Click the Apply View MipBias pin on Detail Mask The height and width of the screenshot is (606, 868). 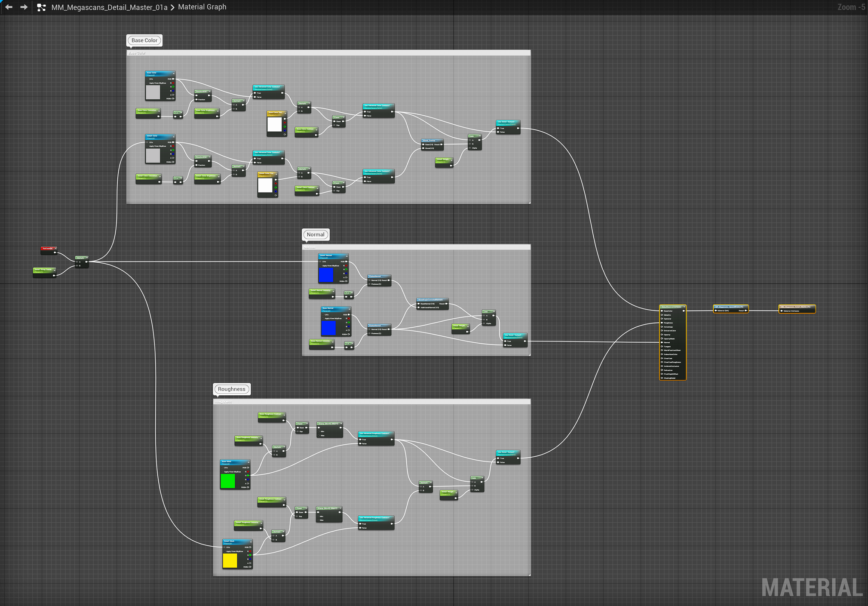pos(225,551)
